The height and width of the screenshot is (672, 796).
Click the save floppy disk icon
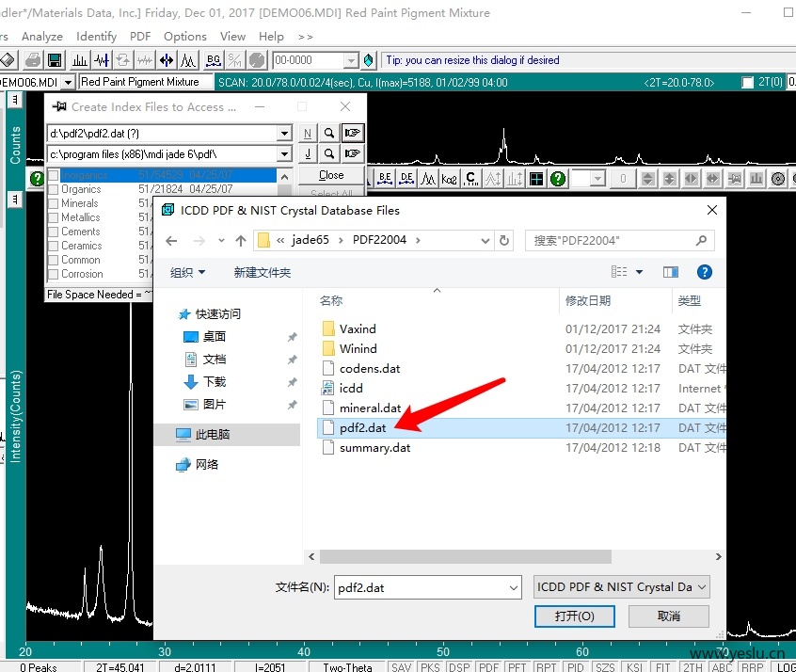55,60
